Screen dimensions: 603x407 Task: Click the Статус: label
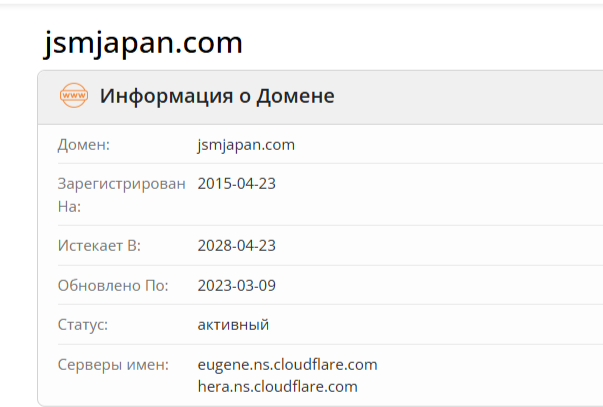(83, 325)
